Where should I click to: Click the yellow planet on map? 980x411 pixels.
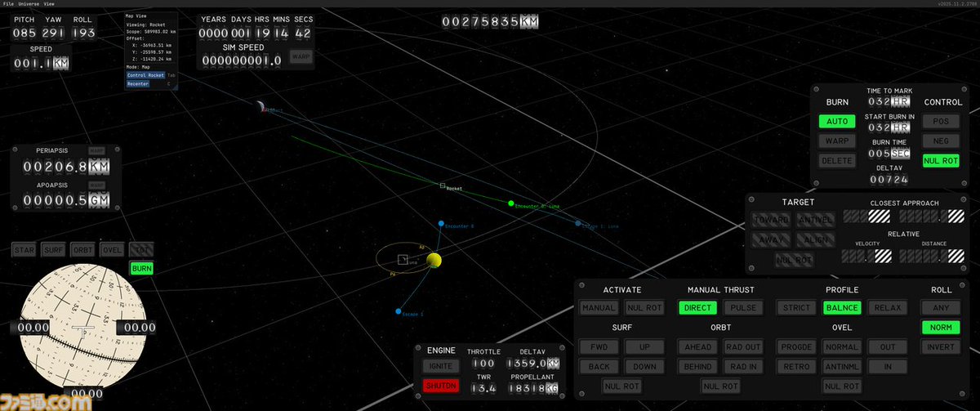434,260
